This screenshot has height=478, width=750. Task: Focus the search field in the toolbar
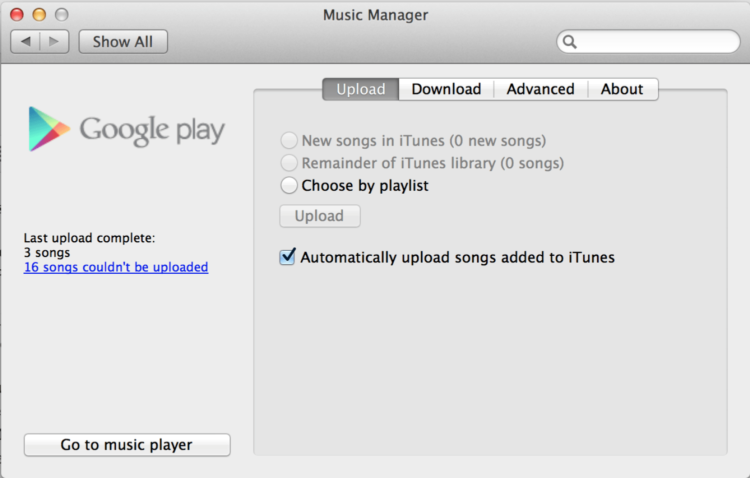(658, 42)
